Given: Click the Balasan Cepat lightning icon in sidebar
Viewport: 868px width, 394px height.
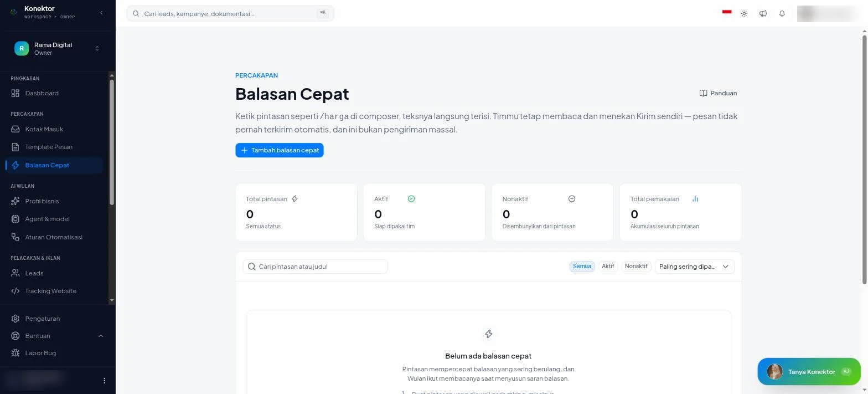Looking at the screenshot, I should [15, 165].
